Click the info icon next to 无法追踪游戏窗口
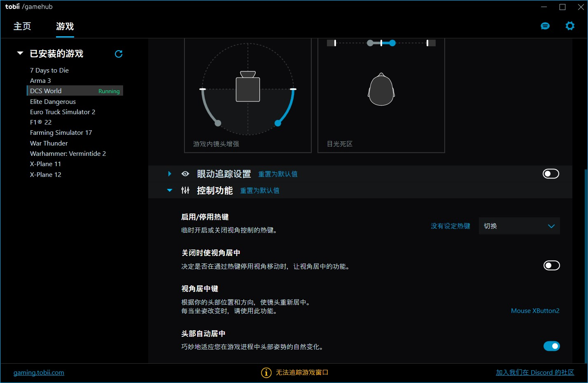Viewport: 588px width, 383px height. 266,373
